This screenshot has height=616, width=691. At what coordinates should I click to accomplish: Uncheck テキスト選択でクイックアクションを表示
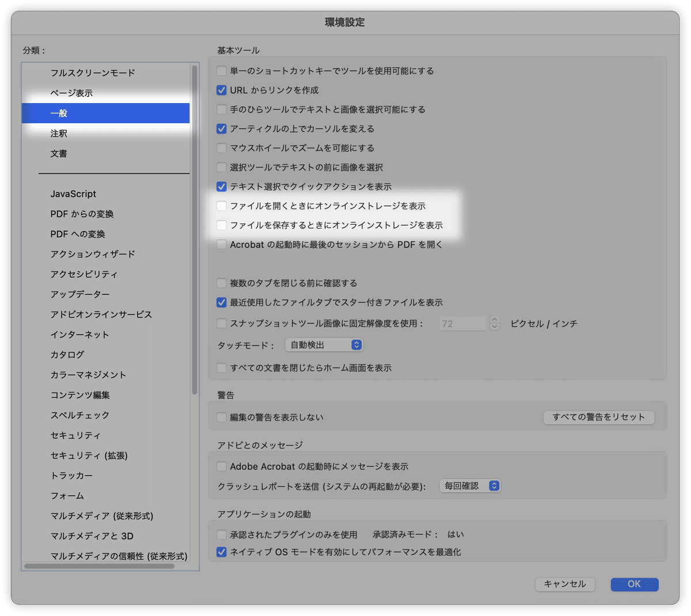coord(222,187)
